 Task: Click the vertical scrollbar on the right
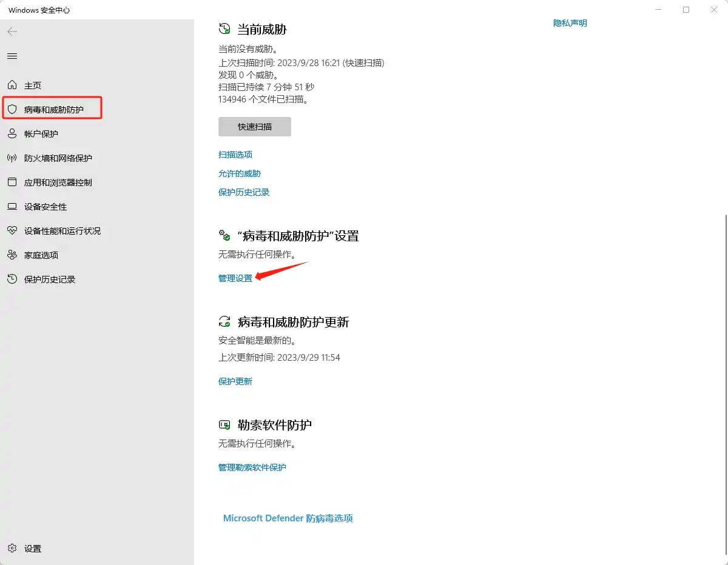725,364
